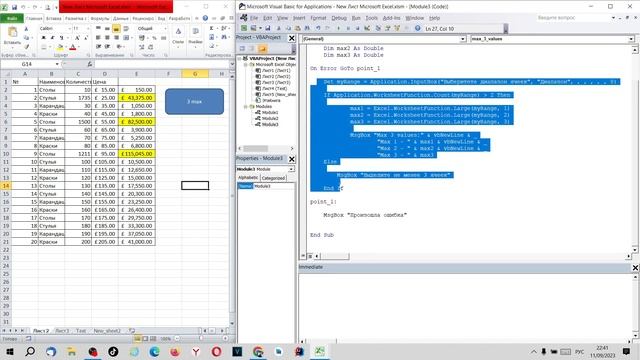
Task: Close the Project - VBAProject panel
Action: [291, 38]
